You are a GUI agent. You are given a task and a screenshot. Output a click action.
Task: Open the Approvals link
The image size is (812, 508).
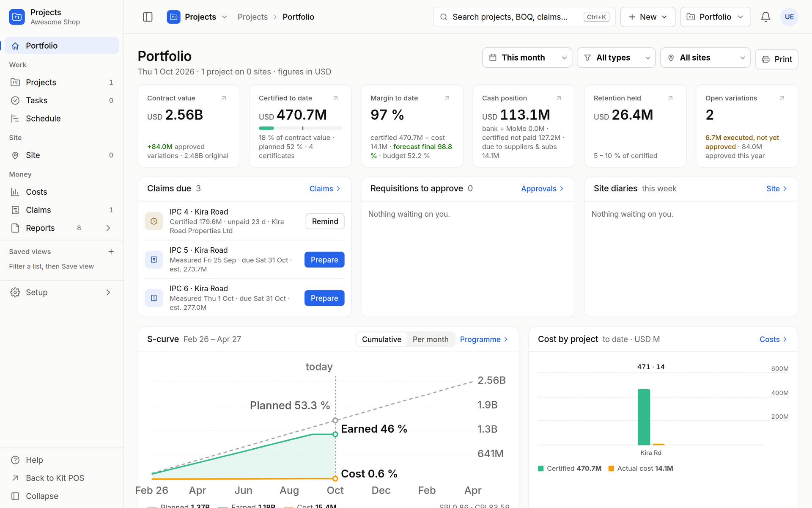(542, 189)
